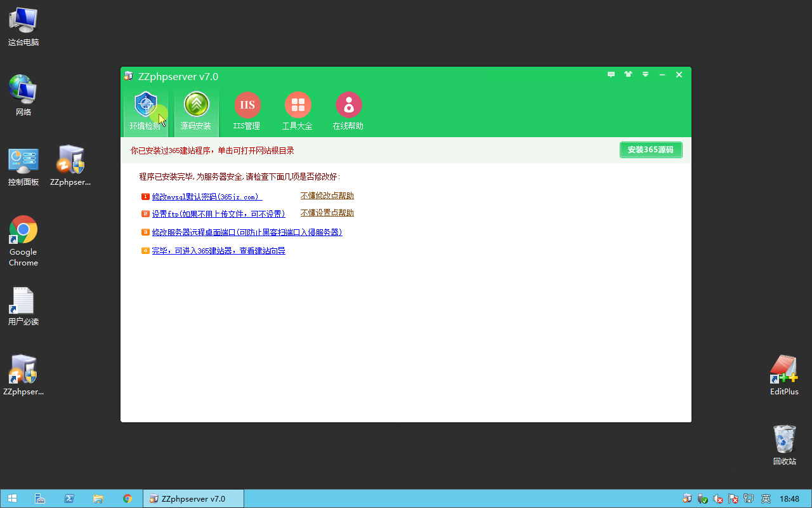Select the 网络 desktop icon

[23, 96]
